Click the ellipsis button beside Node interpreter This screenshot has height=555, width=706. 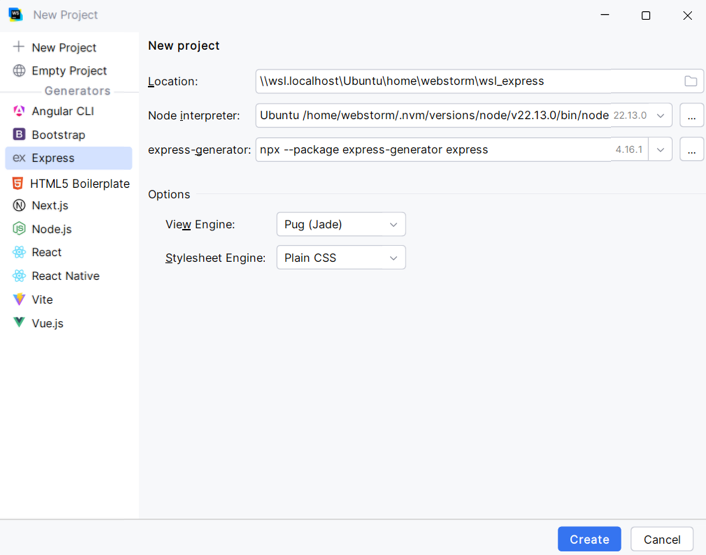691,116
